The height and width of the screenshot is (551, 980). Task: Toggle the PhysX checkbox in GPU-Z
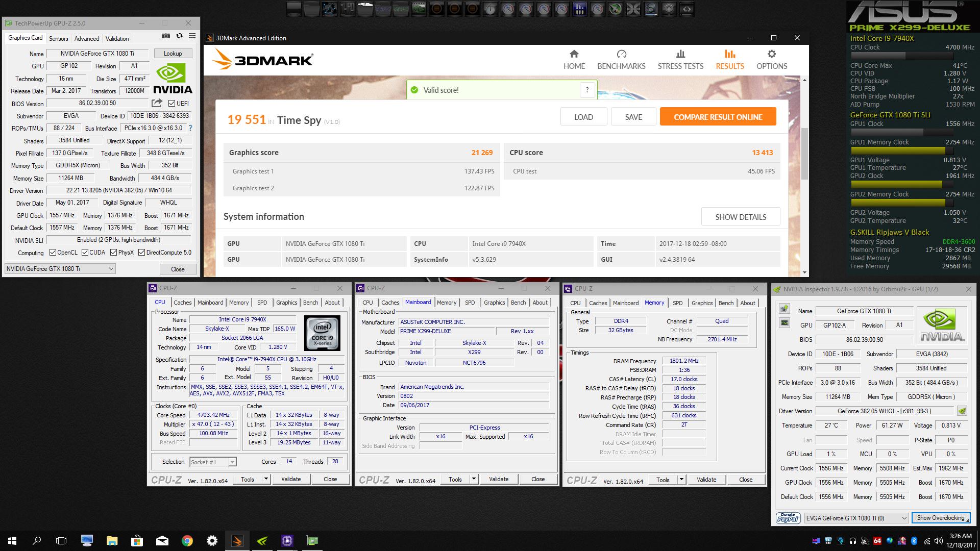click(x=113, y=252)
